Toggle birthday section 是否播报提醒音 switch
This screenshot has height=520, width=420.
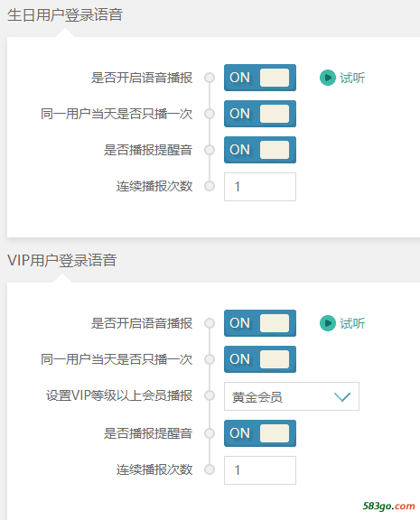tap(260, 150)
